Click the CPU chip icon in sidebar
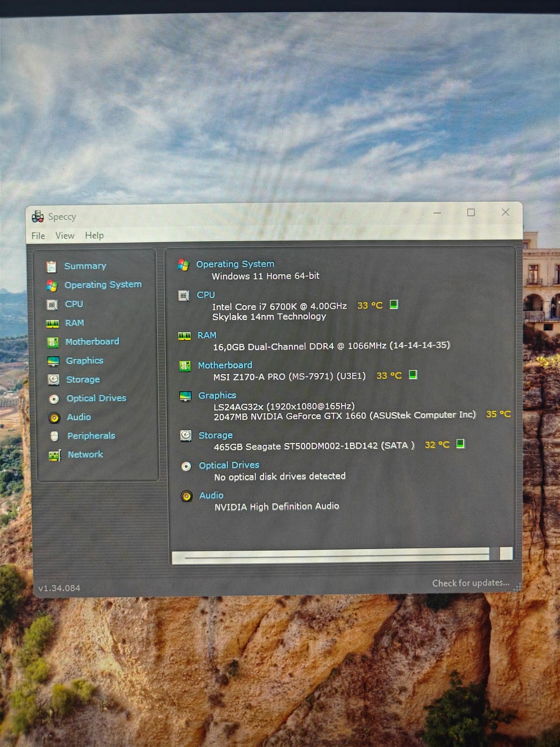This screenshot has width=560, height=747. (x=52, y=305)
